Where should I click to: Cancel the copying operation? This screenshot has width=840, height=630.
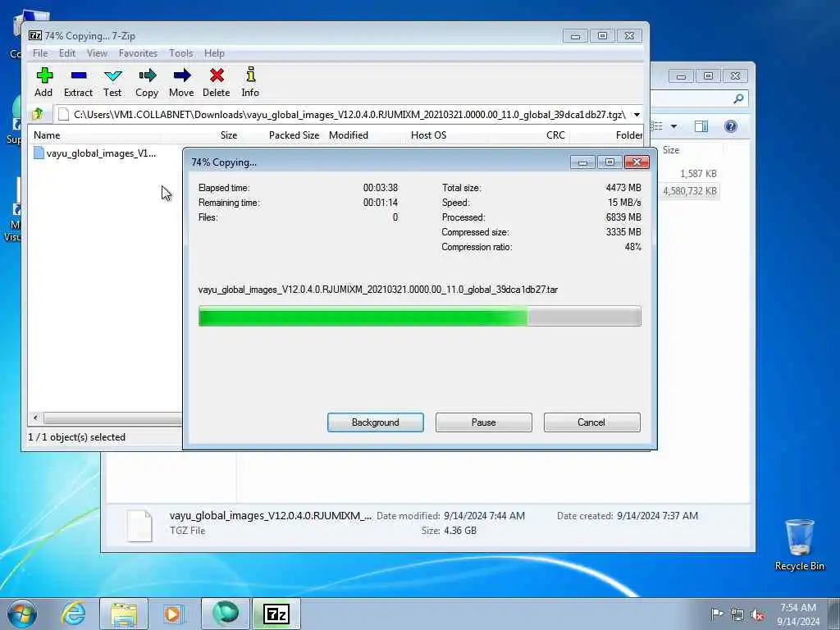coord(591,422)
